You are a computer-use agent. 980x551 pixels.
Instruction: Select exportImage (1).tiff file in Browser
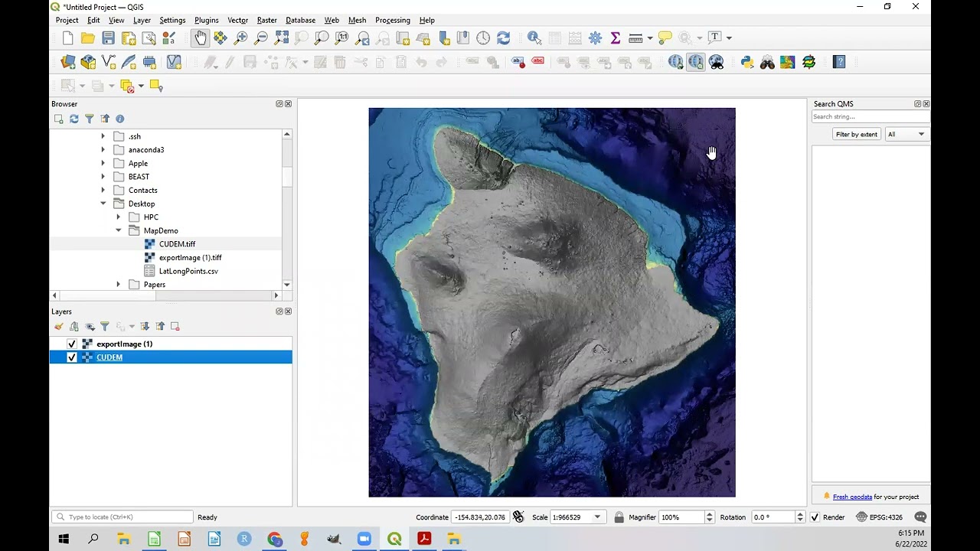pyautogui.click(x=190, y=258)
